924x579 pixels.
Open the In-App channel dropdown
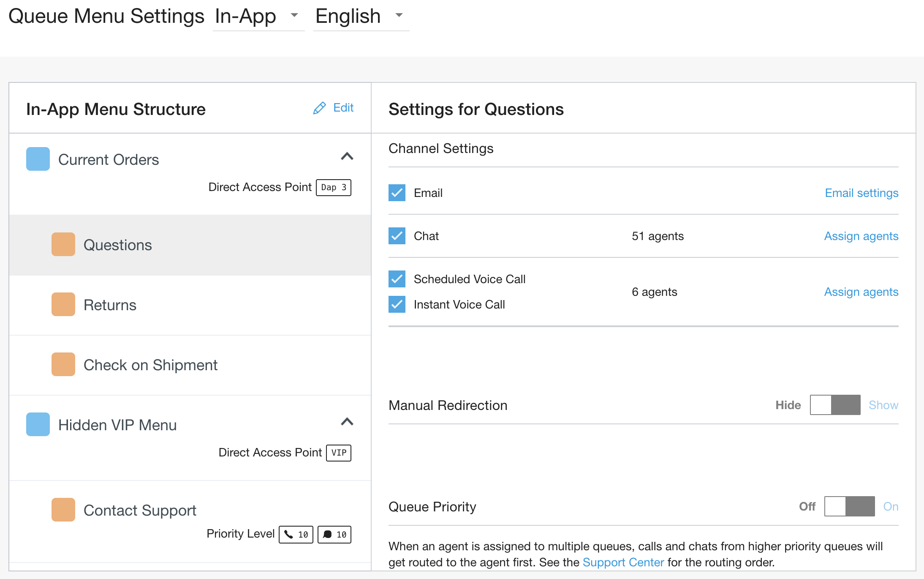tap(258, 16)
